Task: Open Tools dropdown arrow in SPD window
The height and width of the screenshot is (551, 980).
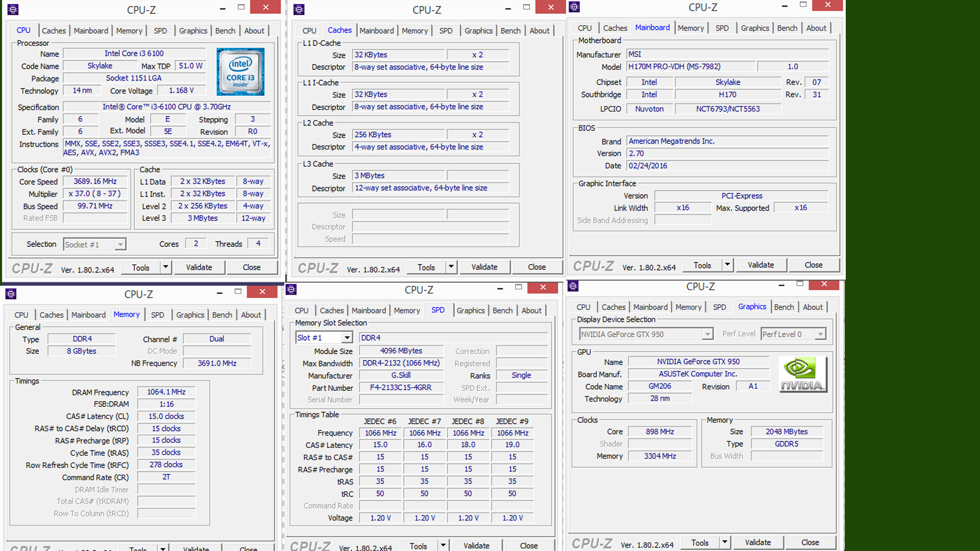Action: 443,545
